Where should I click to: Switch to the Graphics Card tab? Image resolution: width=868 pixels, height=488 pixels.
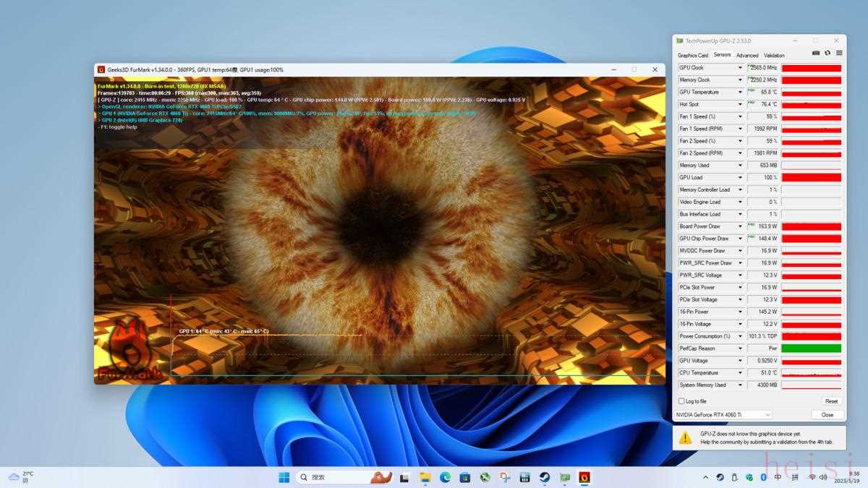pyautogui.click(x=693, y=56)
